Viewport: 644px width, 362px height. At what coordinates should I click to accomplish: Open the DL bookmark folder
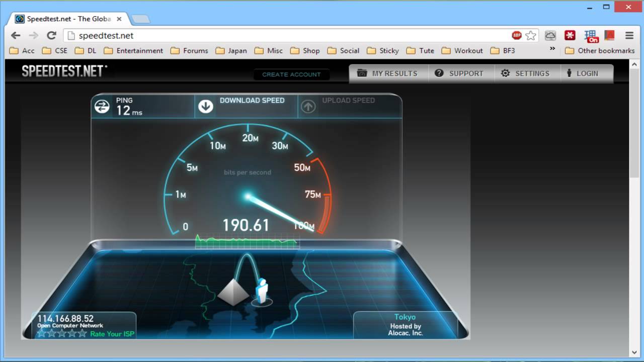coord(86,50)
